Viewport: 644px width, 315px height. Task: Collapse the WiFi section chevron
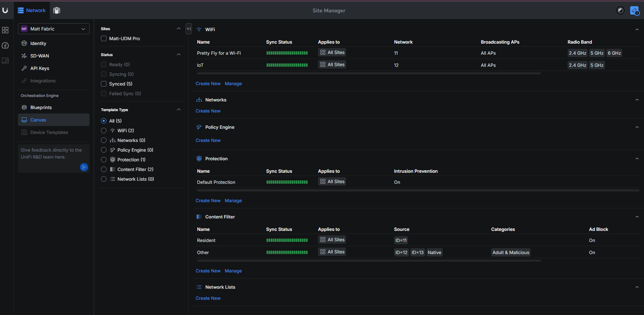637,29
